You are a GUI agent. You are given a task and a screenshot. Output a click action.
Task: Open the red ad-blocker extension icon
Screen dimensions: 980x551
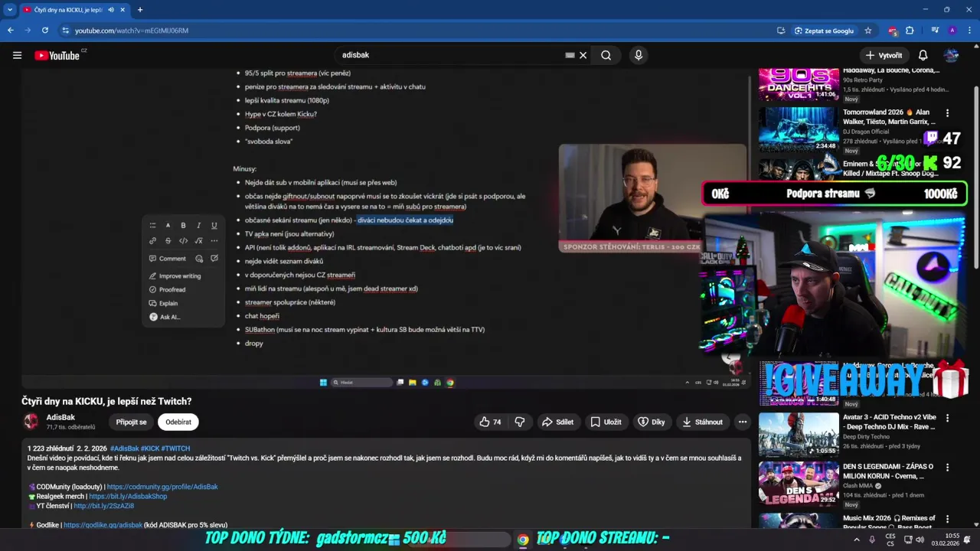tap(893, 31)
